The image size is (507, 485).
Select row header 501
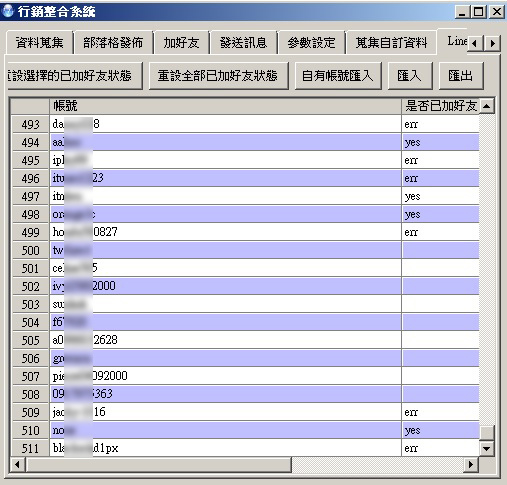click(30, 268)
